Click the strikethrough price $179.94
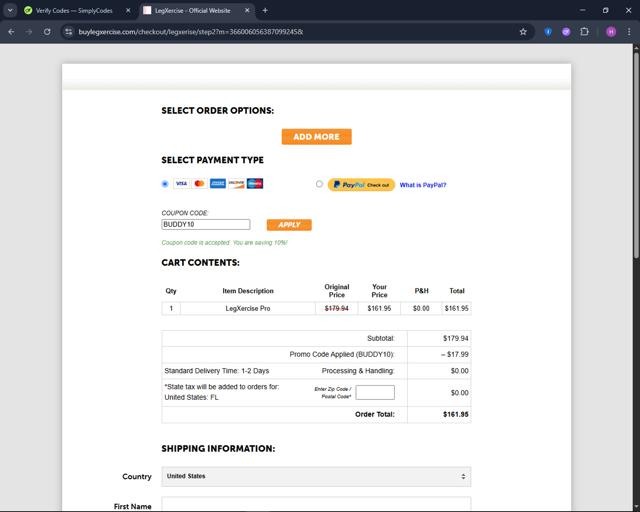The image size is (640, 512). tap(336, 308)
